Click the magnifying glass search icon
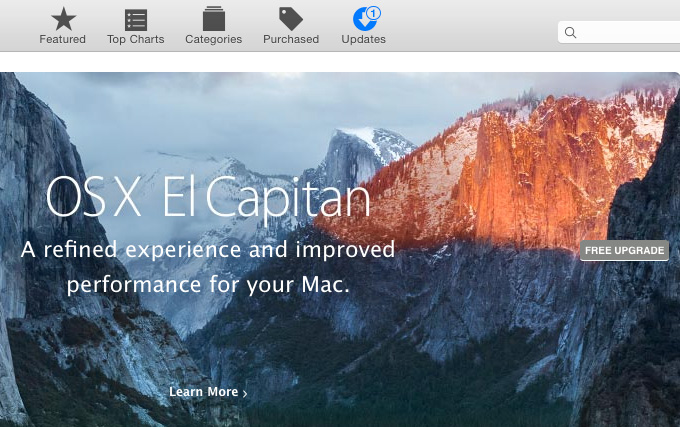Screen dimensions: 680x427 point(570,33)
